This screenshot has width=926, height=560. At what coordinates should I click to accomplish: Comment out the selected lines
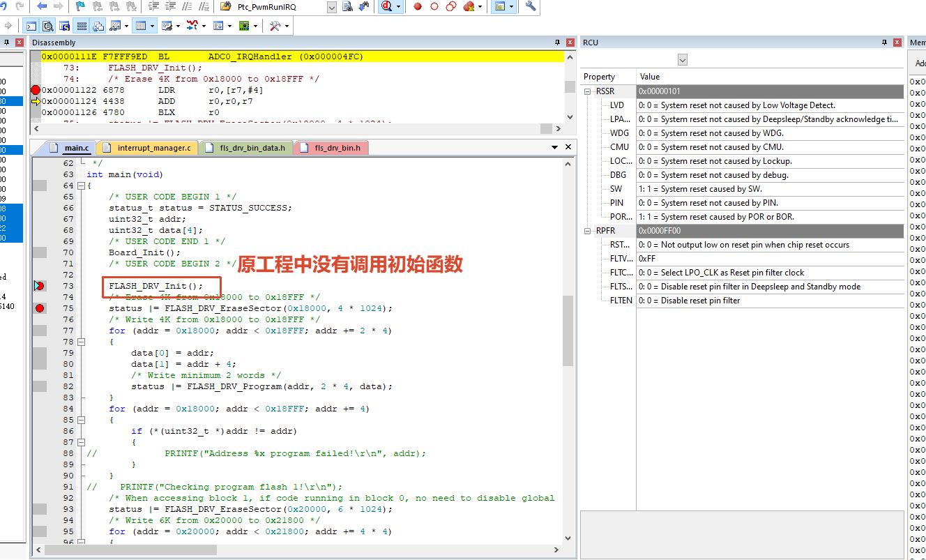188,6
